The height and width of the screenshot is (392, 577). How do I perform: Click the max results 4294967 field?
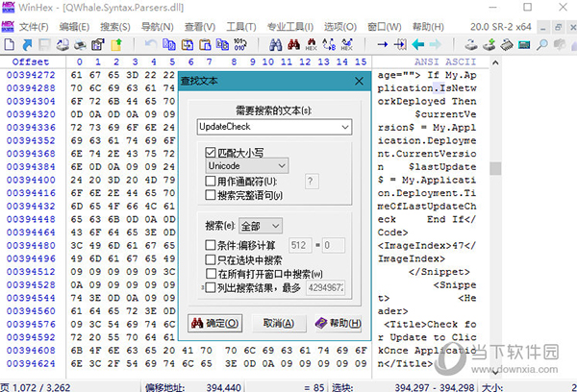click(326, 287)
